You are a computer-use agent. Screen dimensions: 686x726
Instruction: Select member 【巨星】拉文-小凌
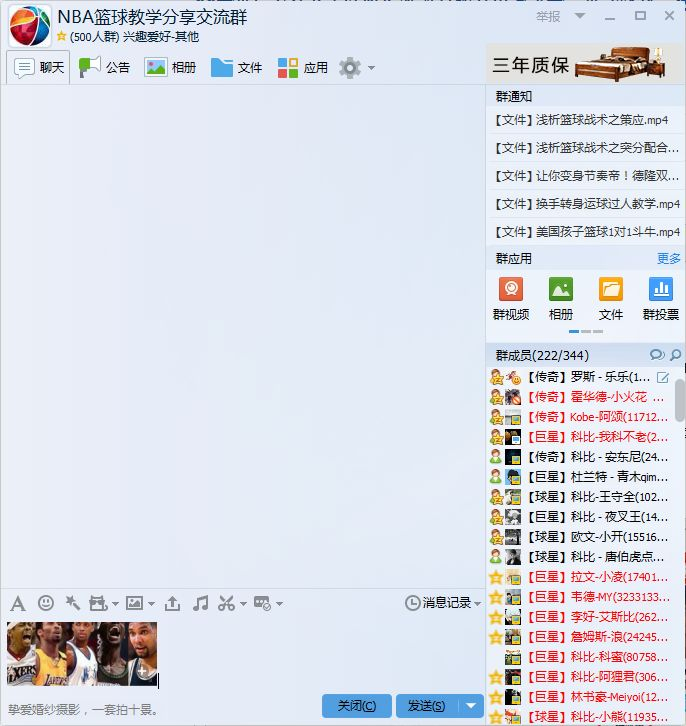pos(581,577)
